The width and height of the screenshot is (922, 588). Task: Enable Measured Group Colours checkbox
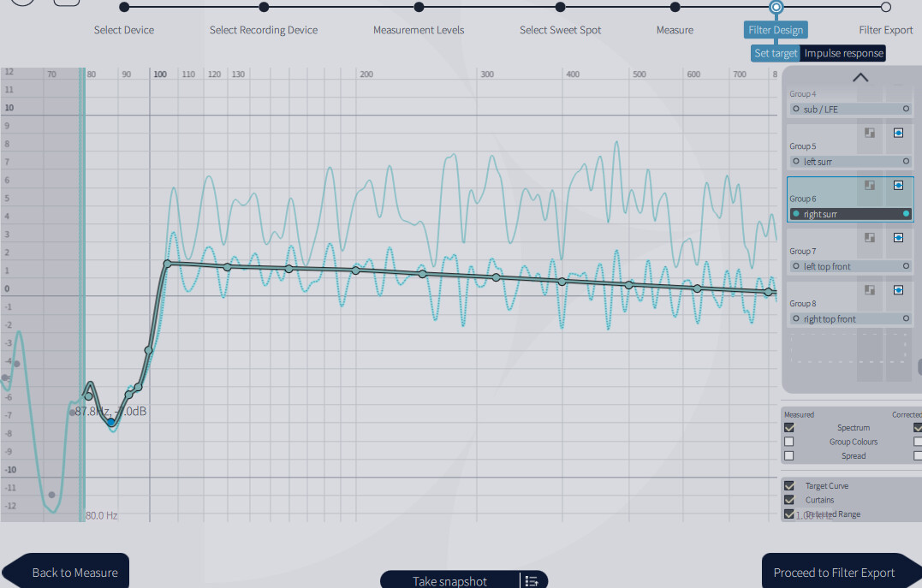coord(789,442)
